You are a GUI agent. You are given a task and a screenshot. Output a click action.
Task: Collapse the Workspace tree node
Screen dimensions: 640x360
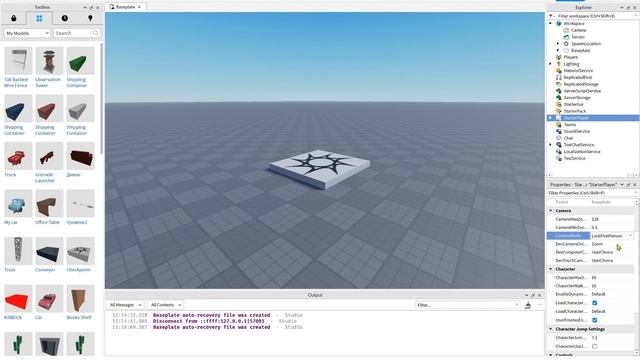pyautogui.click(x=551, y=23)
